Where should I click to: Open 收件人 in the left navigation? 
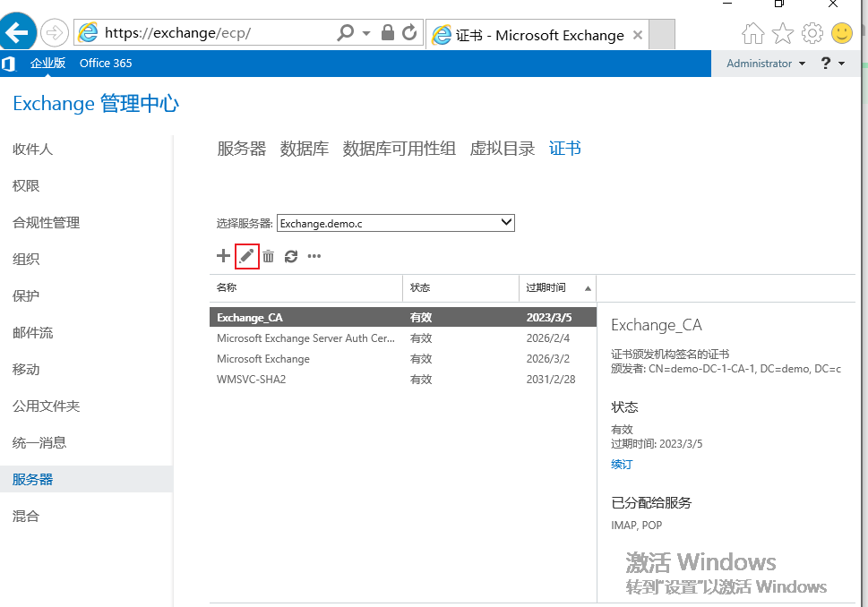[x=32, y=150]
